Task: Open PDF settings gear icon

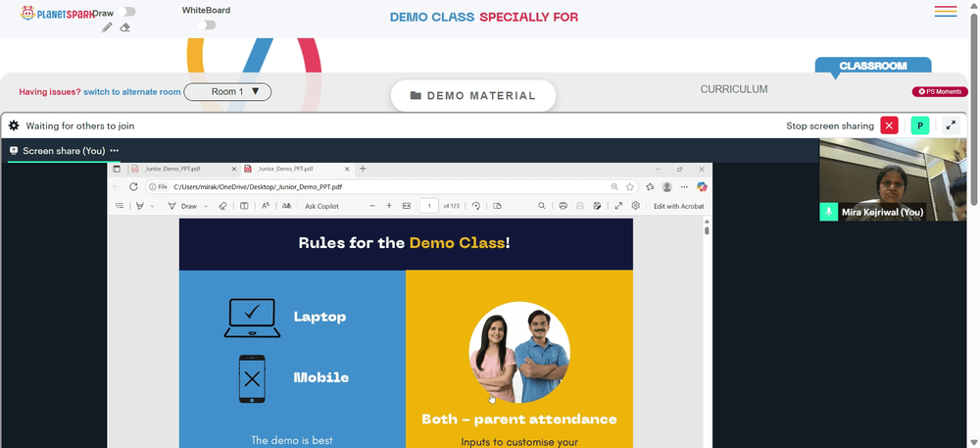Action: (636, 206)
